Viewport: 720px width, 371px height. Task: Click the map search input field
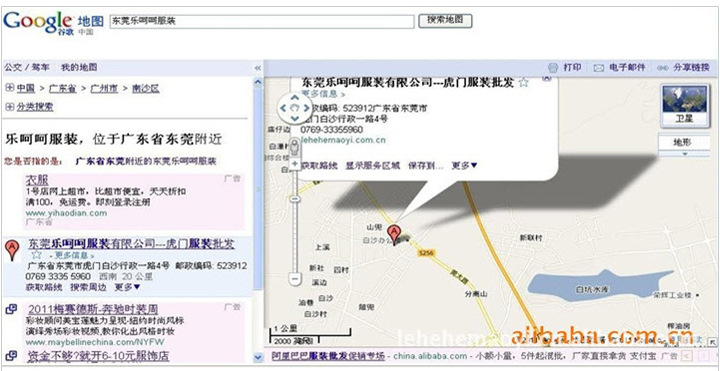(262, 21)
